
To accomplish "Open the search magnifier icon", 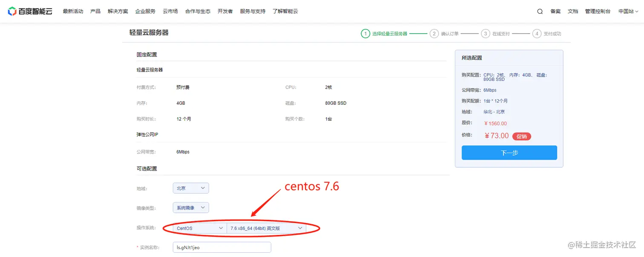I will tap(540, 11).
